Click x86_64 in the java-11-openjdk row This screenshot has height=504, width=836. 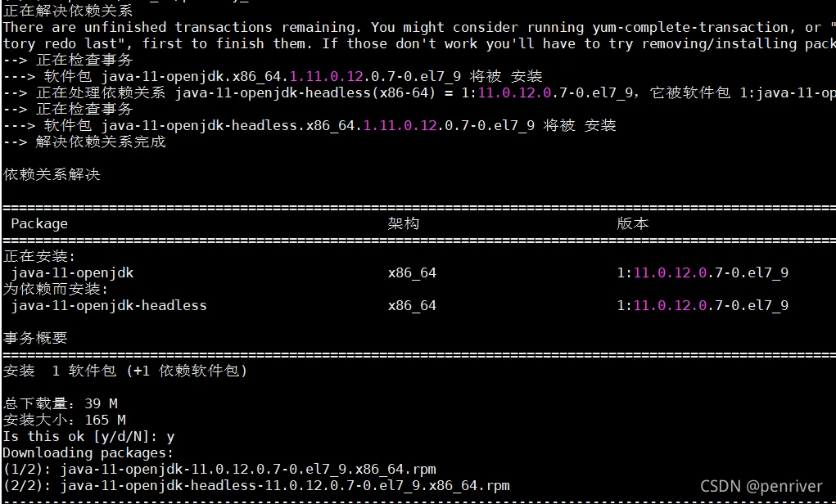tap(412, 273)
